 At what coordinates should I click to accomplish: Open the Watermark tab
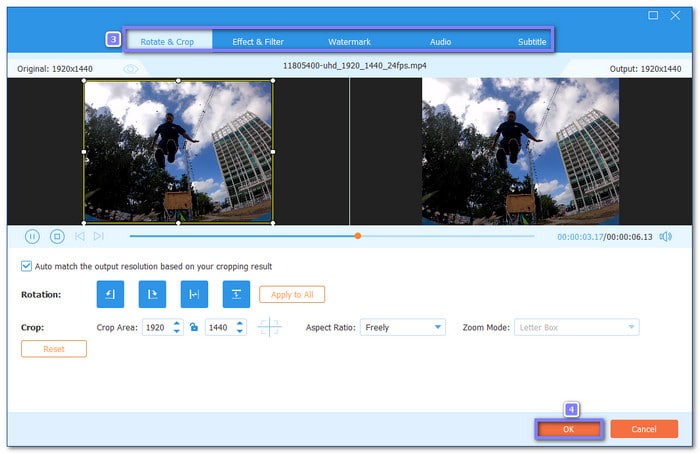point(349,42)
